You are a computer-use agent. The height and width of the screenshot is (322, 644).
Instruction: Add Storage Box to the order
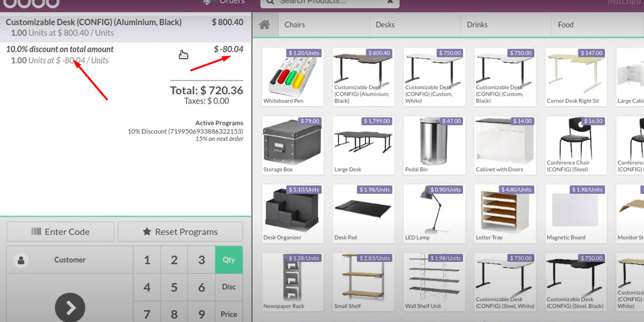(293, 145)
